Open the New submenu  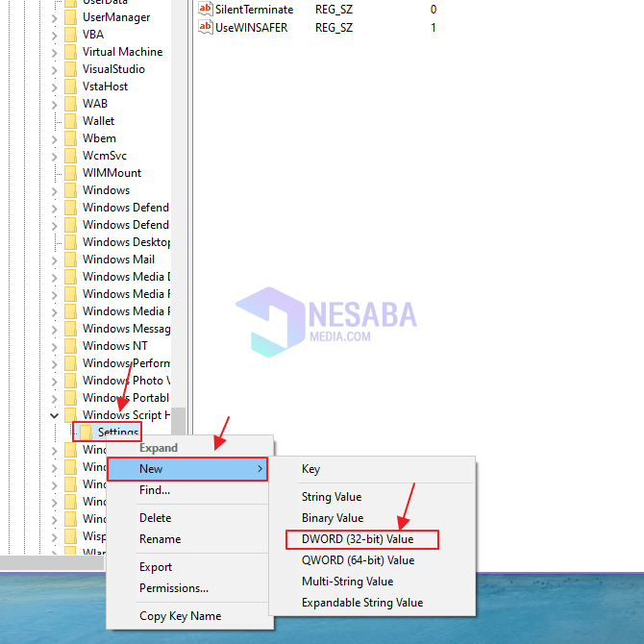(x=186, y=469)
